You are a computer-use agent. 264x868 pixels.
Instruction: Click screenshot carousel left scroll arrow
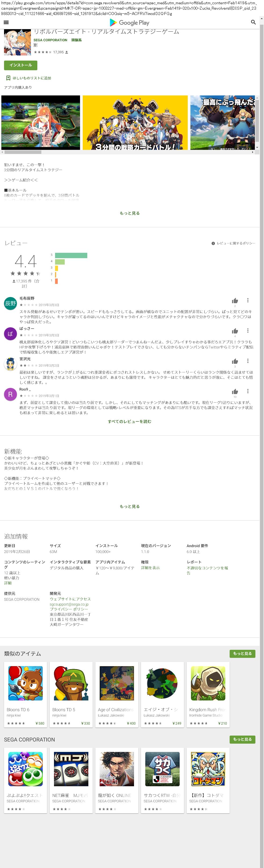coord(2,152)
